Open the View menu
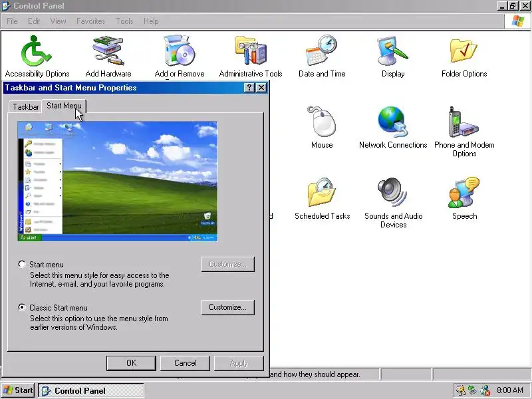 pyautogui.click(x=58, y=21)
